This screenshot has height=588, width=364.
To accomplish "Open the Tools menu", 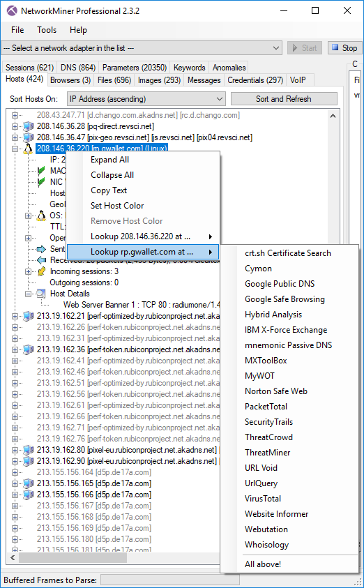I will pos(47,30).
